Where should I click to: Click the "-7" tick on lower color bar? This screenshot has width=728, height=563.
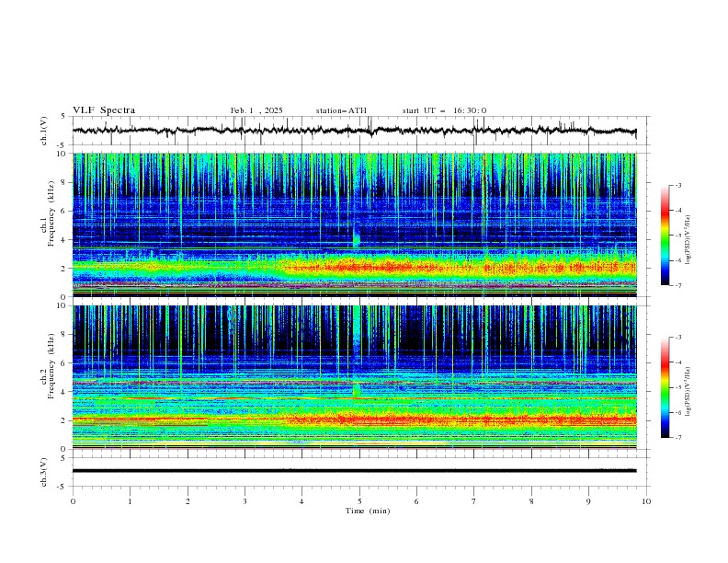[x=678, y=437]
